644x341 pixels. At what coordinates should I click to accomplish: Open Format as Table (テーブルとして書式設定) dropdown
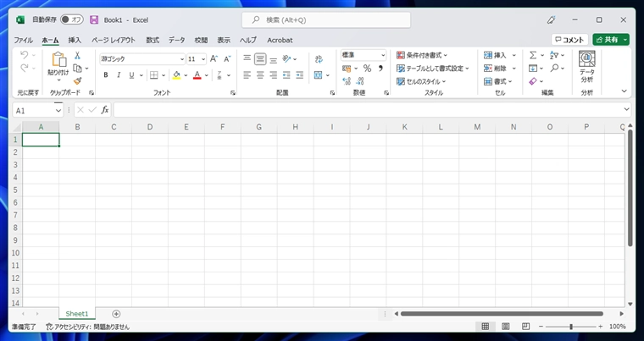pyautogui.click(x=432, y=69)
